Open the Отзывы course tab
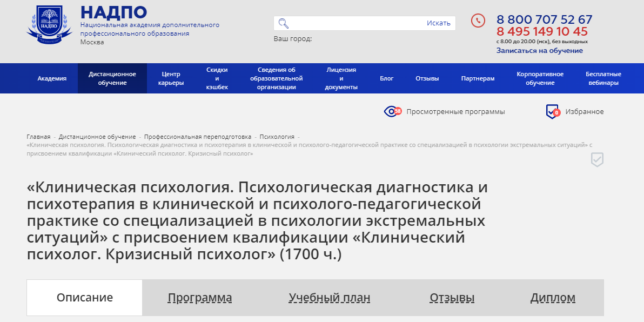644x322 pixels. tap(452, 297)
